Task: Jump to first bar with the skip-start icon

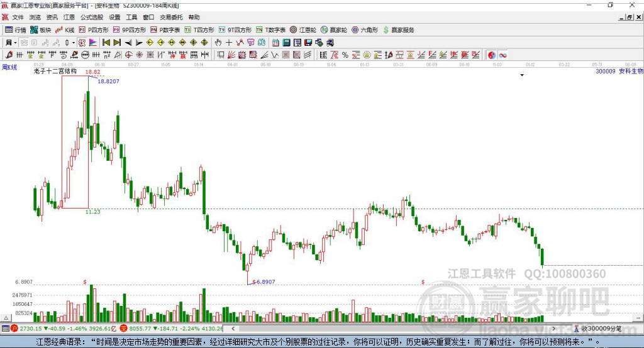Action: [106, 43]
